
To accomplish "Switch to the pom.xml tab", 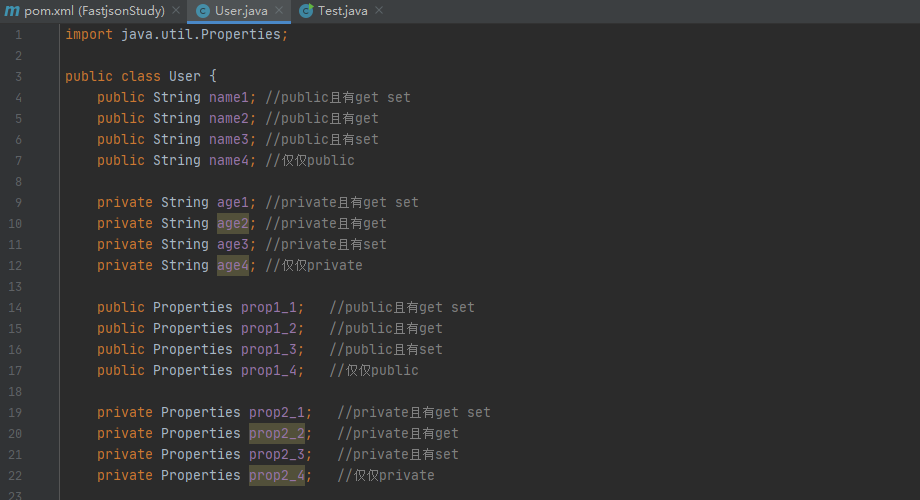I will pos(95,11).
